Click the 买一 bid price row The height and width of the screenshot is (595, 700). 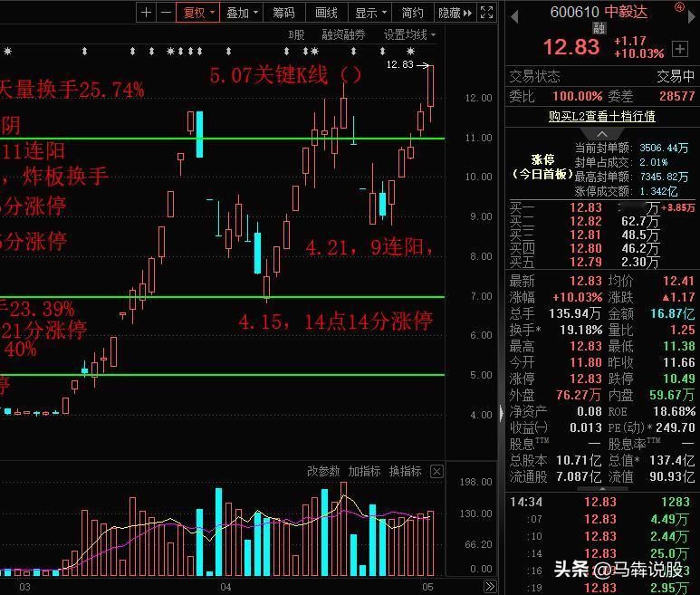602,207
